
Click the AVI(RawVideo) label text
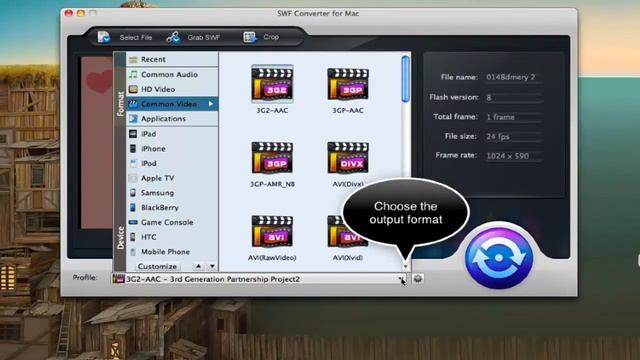(x=272, y=258)
